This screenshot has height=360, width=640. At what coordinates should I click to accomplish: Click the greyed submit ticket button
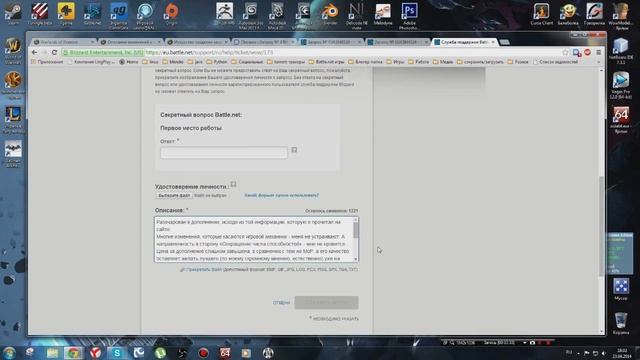327,302
